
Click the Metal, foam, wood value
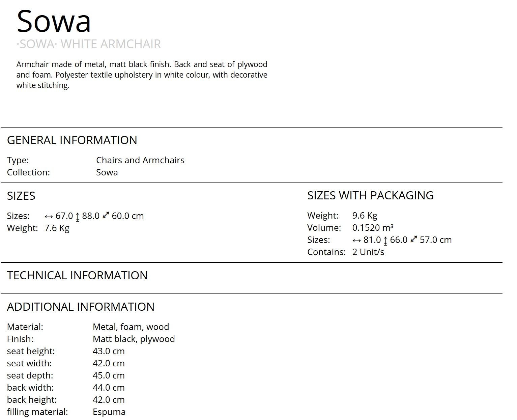point(131,327)
